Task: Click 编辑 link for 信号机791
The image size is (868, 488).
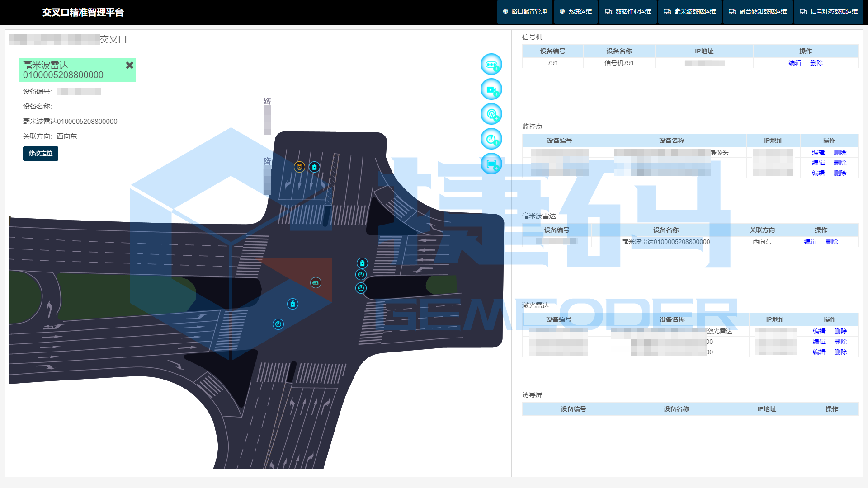Action: (795, 63)
